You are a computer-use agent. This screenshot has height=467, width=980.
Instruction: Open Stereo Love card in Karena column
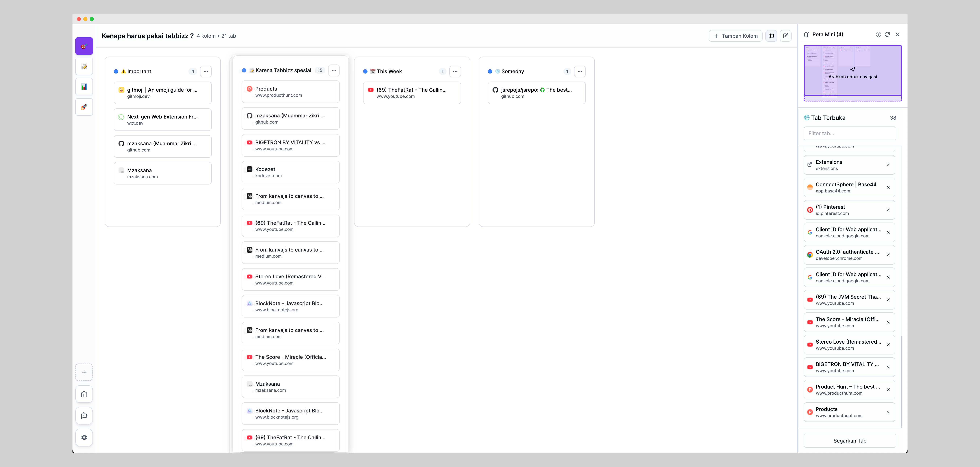[x=291, y=279]
